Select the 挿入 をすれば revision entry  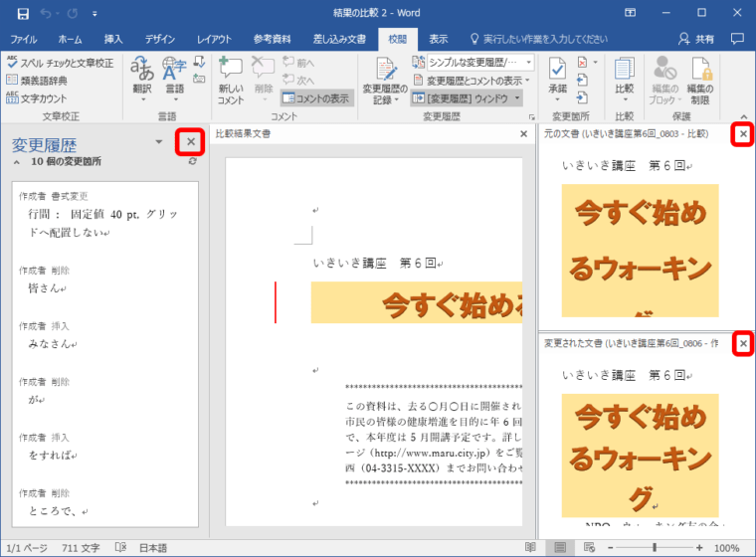pyautogui.click(x=105, y=447)
